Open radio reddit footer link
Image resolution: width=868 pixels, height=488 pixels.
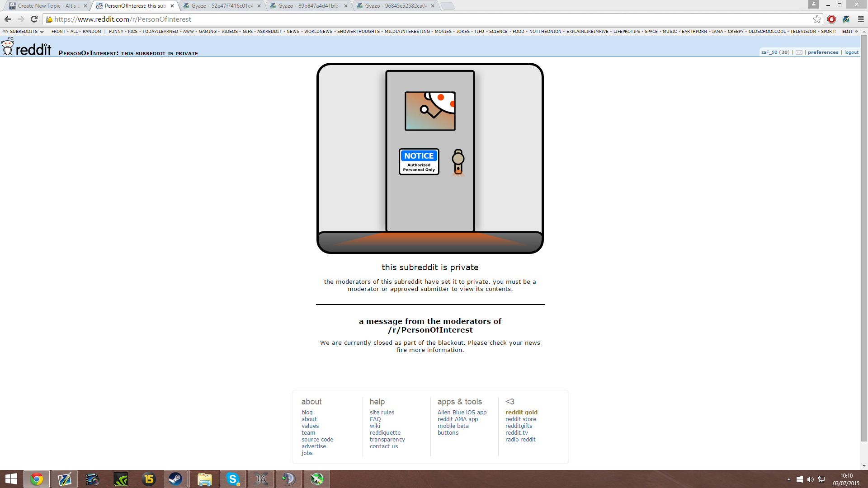pyautogui.click(x=520, y=439)
